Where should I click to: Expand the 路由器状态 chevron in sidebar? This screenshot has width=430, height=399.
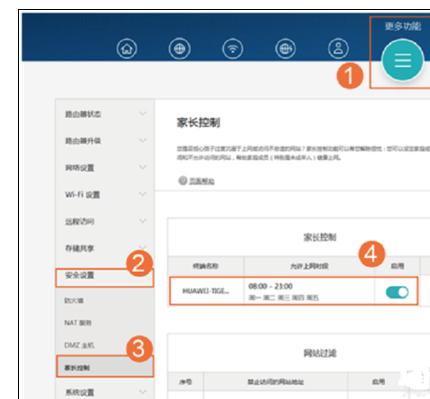point(142,114)
